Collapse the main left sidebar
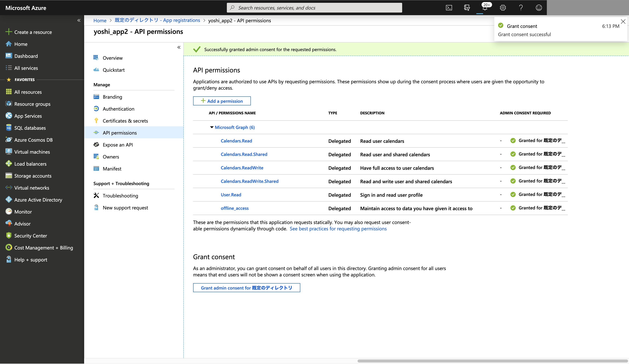Screen dimensions: 629x364 (79, 20)
